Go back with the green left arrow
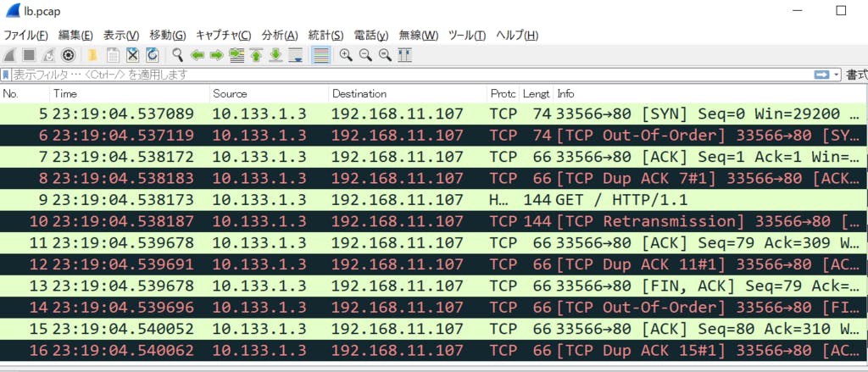868x372 pixels. (x=198, y=55)
